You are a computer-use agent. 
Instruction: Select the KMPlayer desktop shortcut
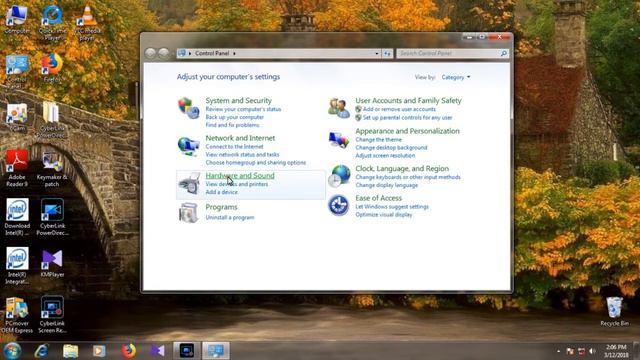click(x=52, y=263)
